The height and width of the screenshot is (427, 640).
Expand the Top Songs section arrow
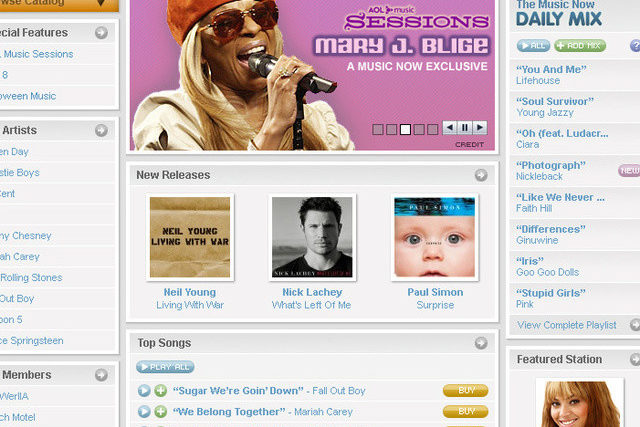[x=481, y=343]
